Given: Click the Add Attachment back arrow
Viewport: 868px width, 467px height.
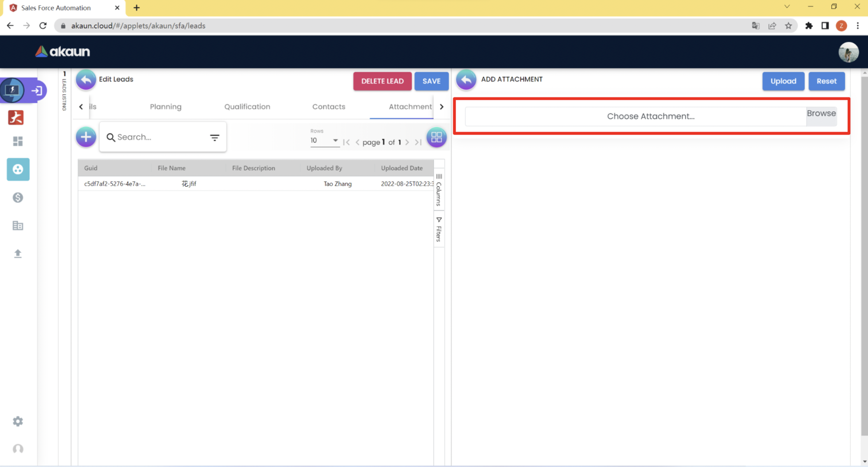Looking at the screenshot, I should [x=466, y=80].
